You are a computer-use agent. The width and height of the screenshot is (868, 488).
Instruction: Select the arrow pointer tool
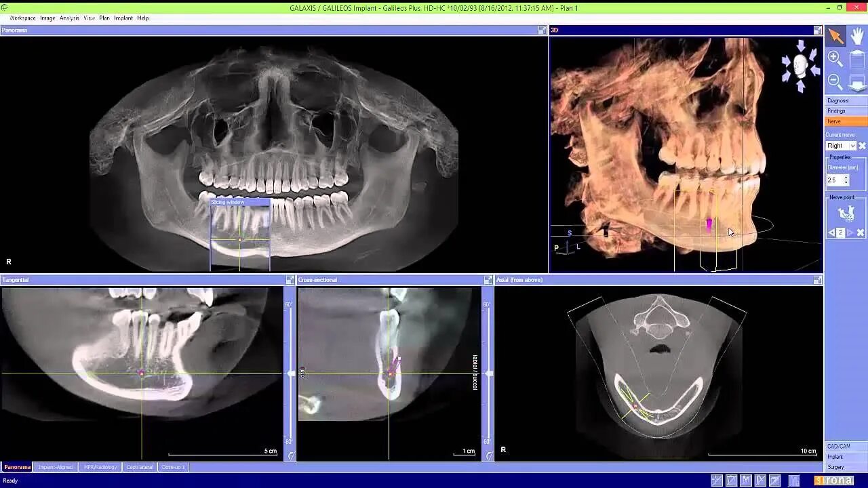pyautogui.click(x=835, y=37)
